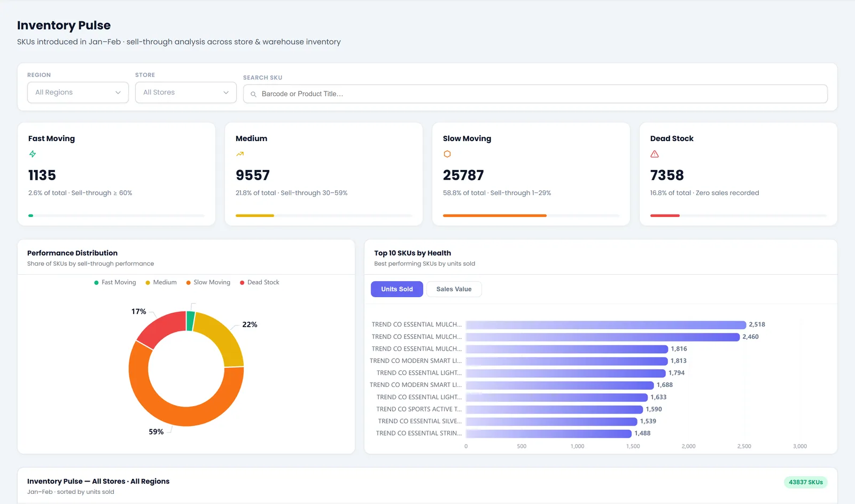
Task: Click 'Jan–Feb · sorted by units sold' text
Action: [71, 492]
